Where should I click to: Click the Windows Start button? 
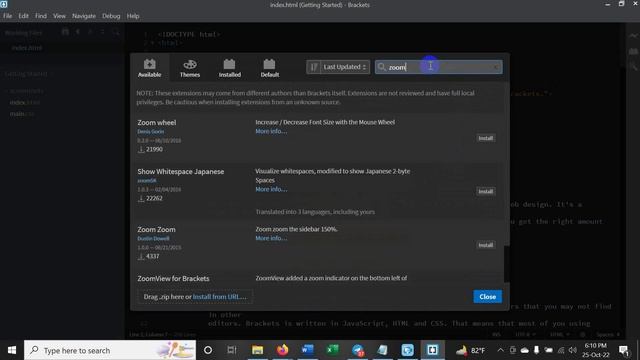[12, 350]
